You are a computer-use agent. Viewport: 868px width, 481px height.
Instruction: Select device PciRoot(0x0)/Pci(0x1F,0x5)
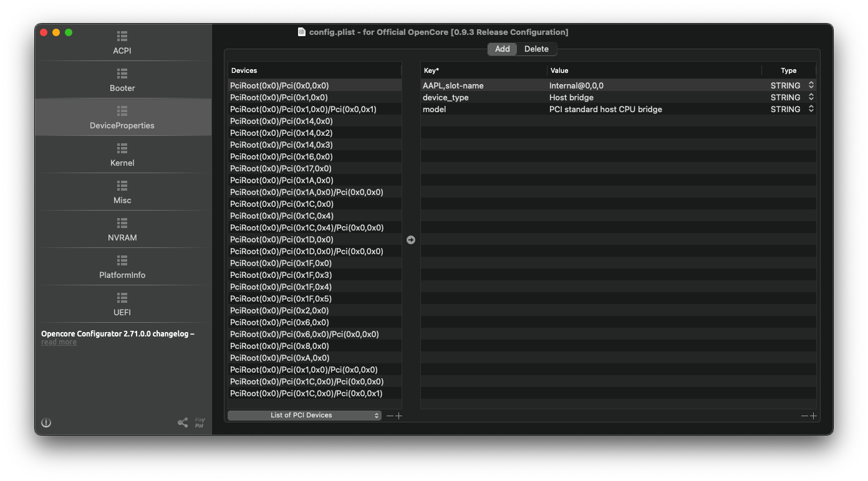click(x=315, y=298)
